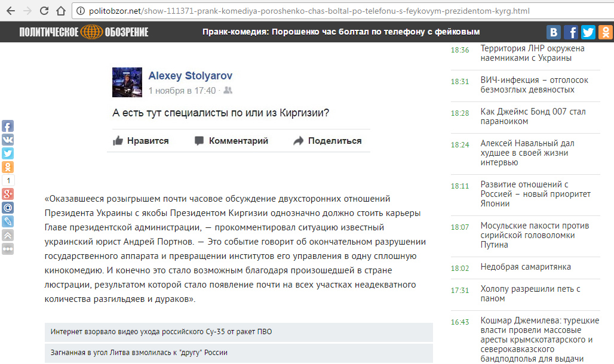
Task: Open Alexey Stolyarov profile link
Action: (190, 76)
